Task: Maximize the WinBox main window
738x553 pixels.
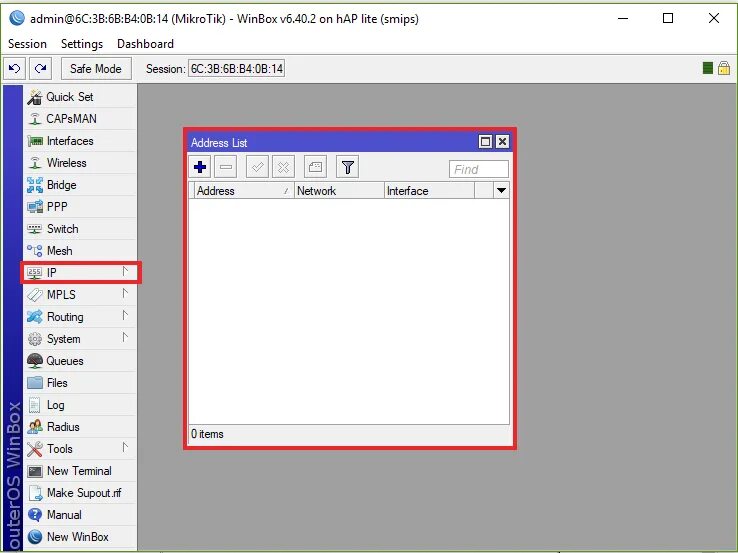Action: tap(668, 18)
